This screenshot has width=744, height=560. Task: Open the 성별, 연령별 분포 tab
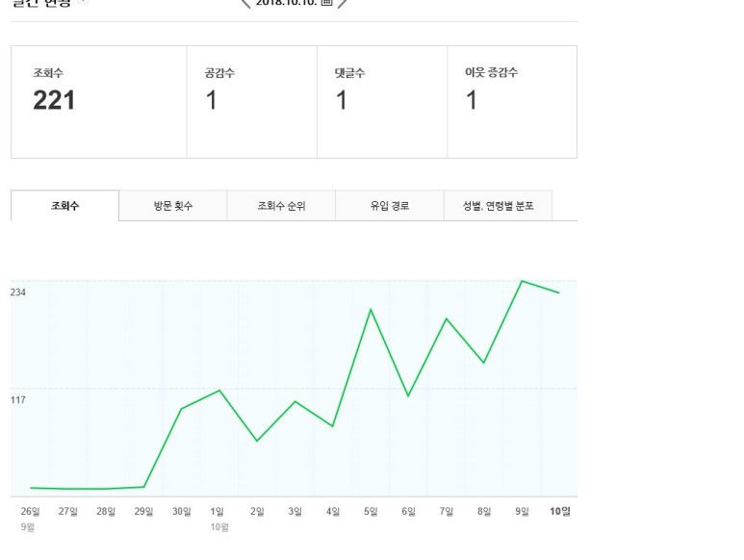tap(498, 206)
